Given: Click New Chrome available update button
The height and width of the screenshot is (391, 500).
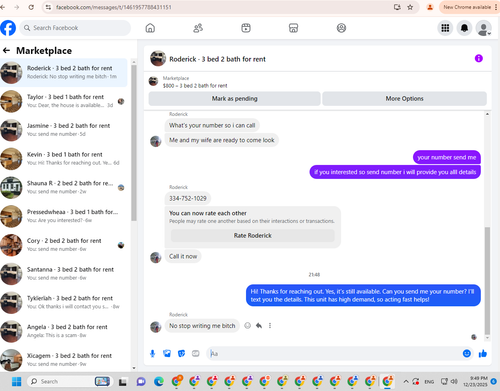Looking at the screenshot, I should pyautogui.click(x=468, y=7).
